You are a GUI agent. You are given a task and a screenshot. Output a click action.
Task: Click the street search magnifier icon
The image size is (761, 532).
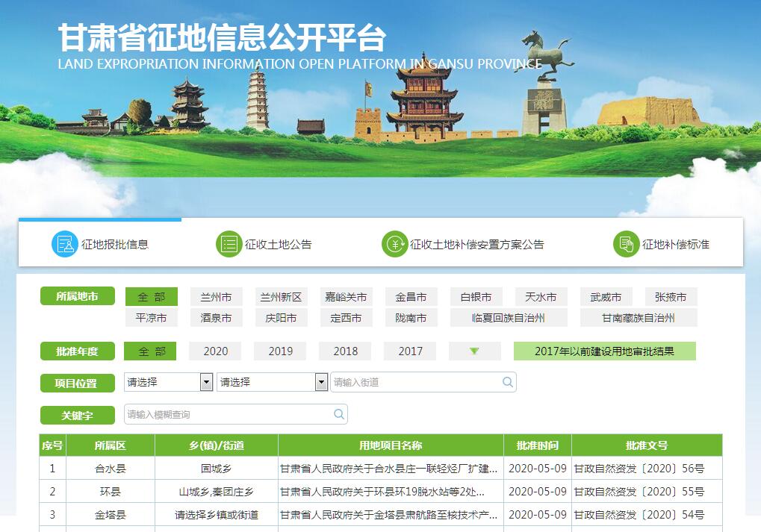coord(508,382)
